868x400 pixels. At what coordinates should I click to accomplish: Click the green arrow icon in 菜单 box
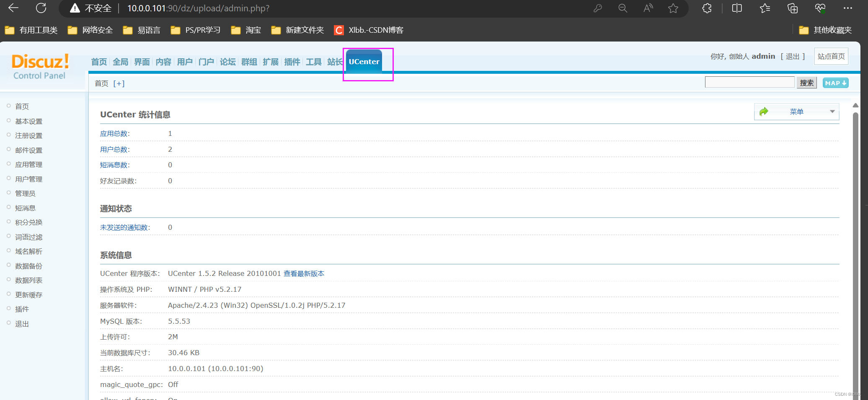[x=764, y=112]
